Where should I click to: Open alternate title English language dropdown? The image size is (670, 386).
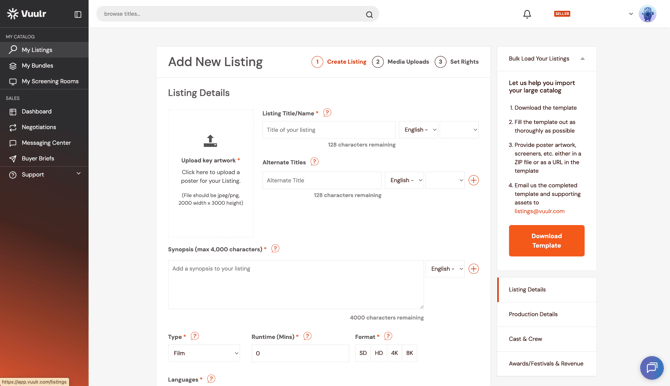pyautogui.click(x=404, y=180)
